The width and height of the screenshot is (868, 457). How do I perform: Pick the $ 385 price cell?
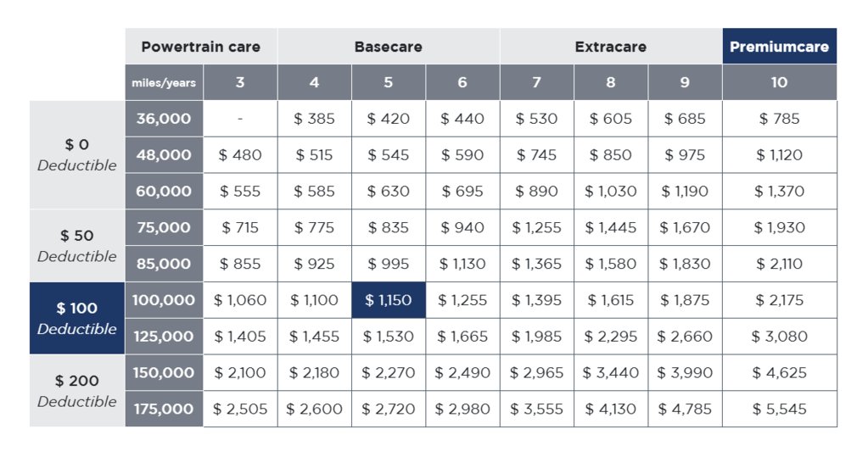[x=315, y=119]
